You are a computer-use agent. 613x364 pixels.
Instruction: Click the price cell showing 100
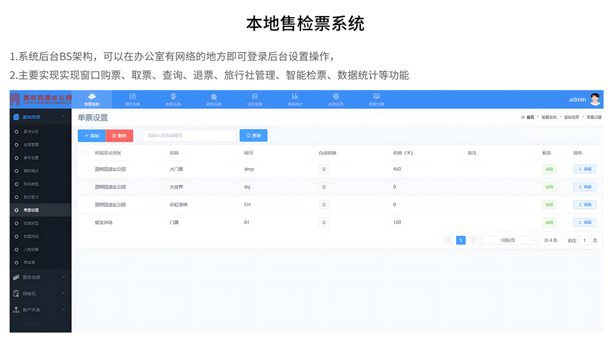coord(397,222)
